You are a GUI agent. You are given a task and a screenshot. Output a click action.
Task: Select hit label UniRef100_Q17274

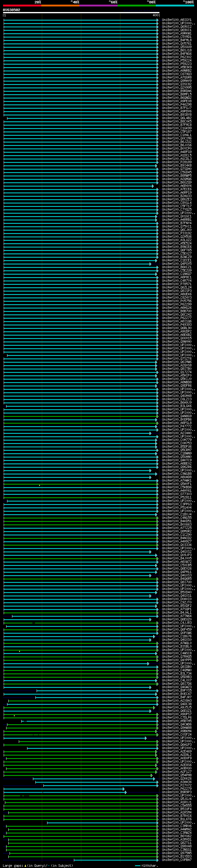pyautogui.click(x=176, y=372)
